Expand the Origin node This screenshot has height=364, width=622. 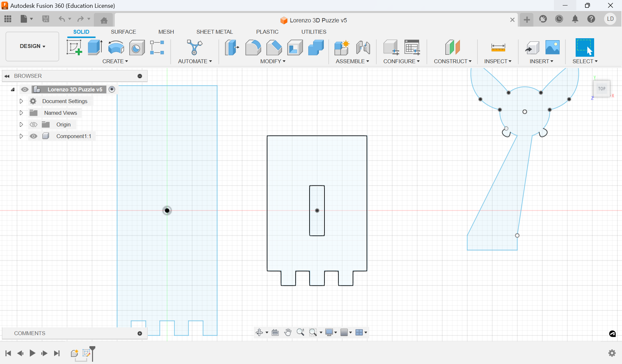tap(21, 124)
